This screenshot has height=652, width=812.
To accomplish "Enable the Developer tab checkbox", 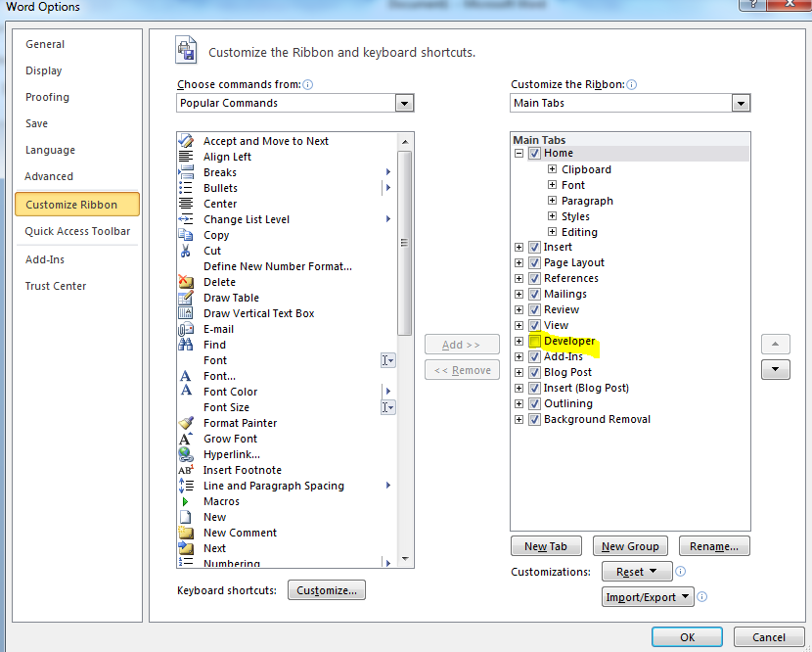I will (533, 341).
